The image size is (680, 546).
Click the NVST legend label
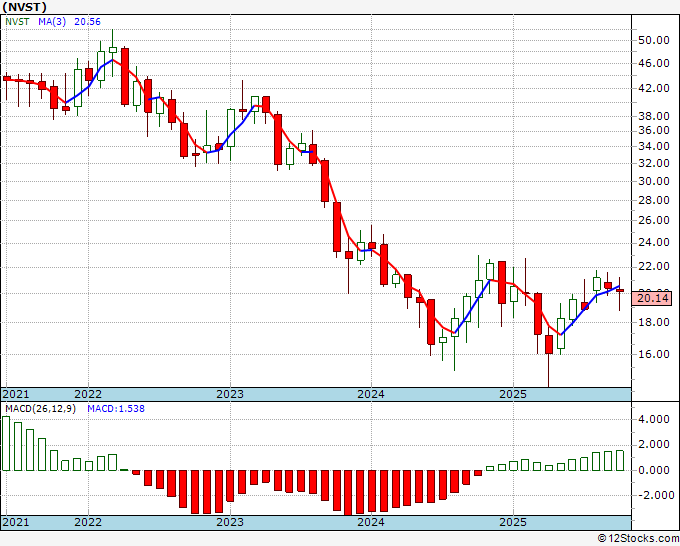tap(17, 22)
